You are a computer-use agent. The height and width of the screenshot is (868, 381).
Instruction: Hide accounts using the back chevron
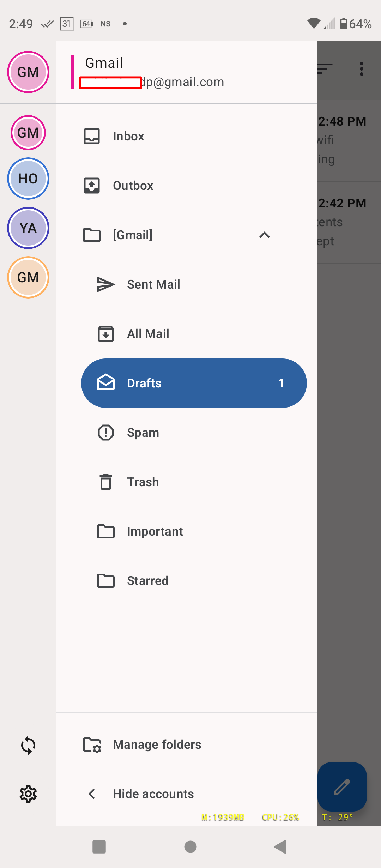point(92,794)
